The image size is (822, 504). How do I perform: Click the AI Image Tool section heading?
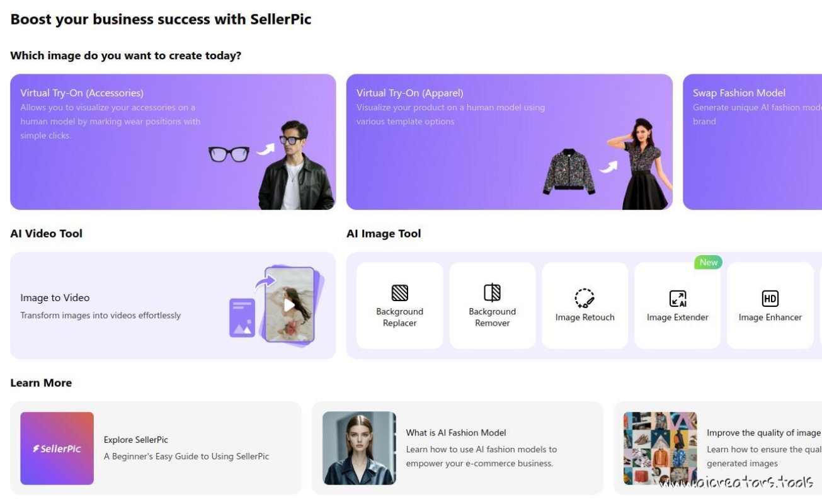pos(383,233)
